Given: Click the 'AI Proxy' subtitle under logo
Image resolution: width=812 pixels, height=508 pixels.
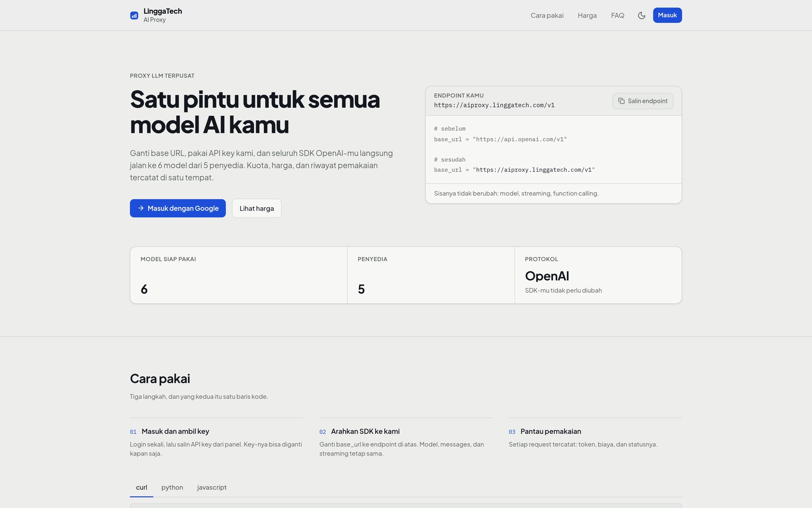Looking at the screenshot, I should point(154,20).
